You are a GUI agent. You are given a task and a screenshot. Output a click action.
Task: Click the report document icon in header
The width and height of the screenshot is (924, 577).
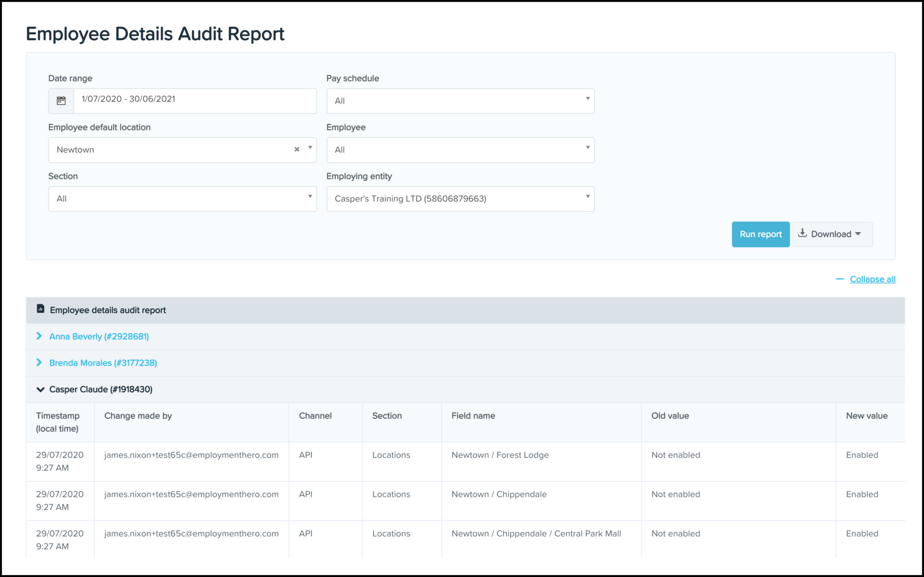(x=41, y=309)
